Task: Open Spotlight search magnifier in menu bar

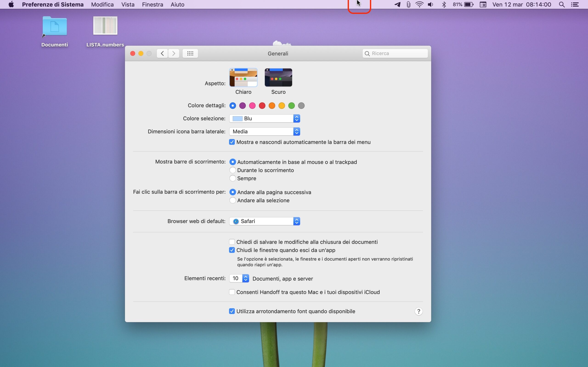Action: click(562, 5)
